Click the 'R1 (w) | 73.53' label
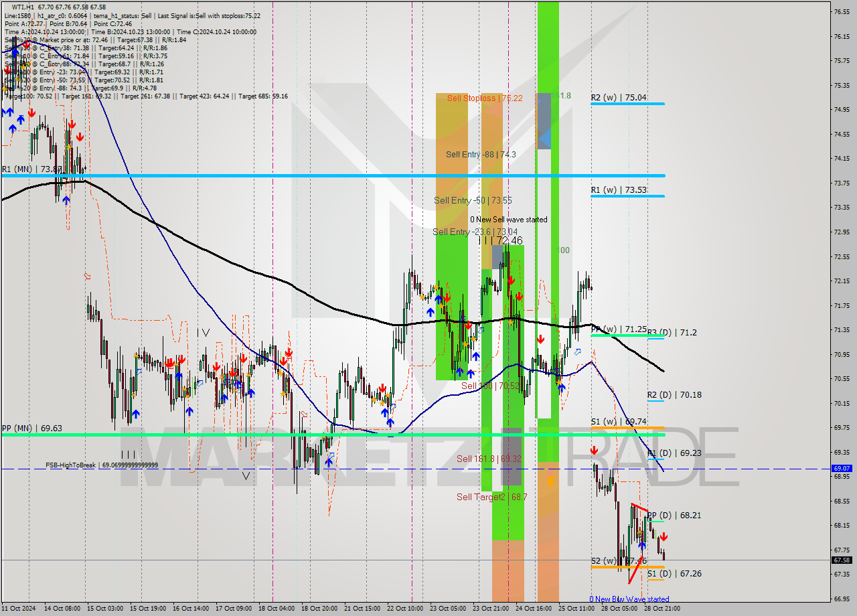The image size is (857, 616). [x=619, y=190]
